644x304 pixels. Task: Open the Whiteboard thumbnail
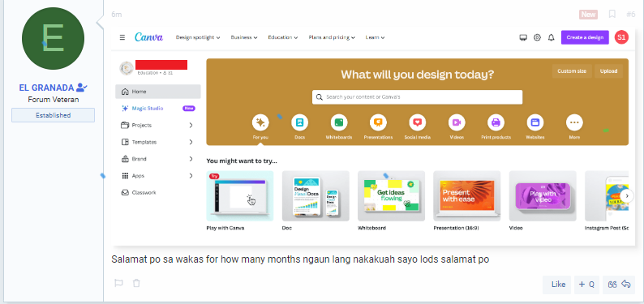pos(392,196)
